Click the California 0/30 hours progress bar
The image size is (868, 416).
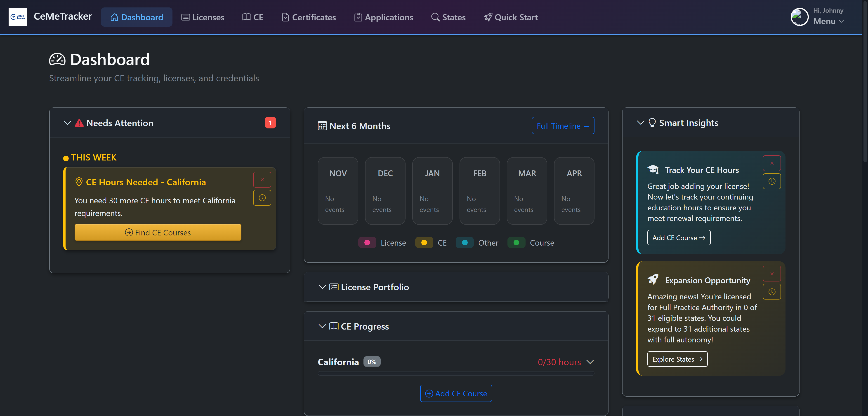tap(455, 374)
